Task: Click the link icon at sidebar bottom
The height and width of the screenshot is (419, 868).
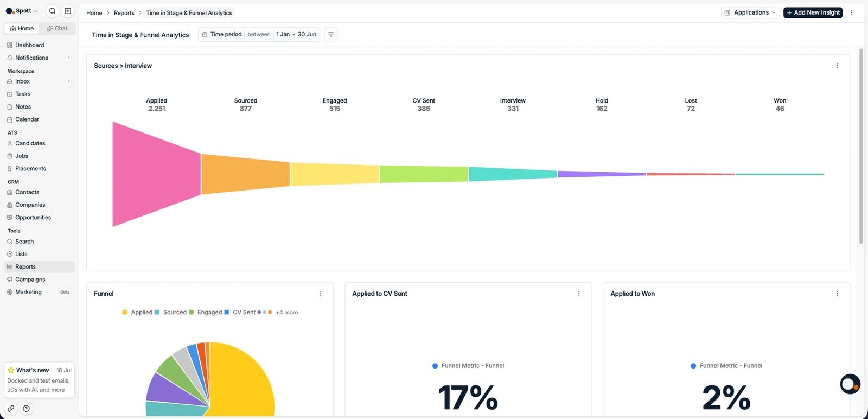Action: pyautogui.click(x=11, y=409)
